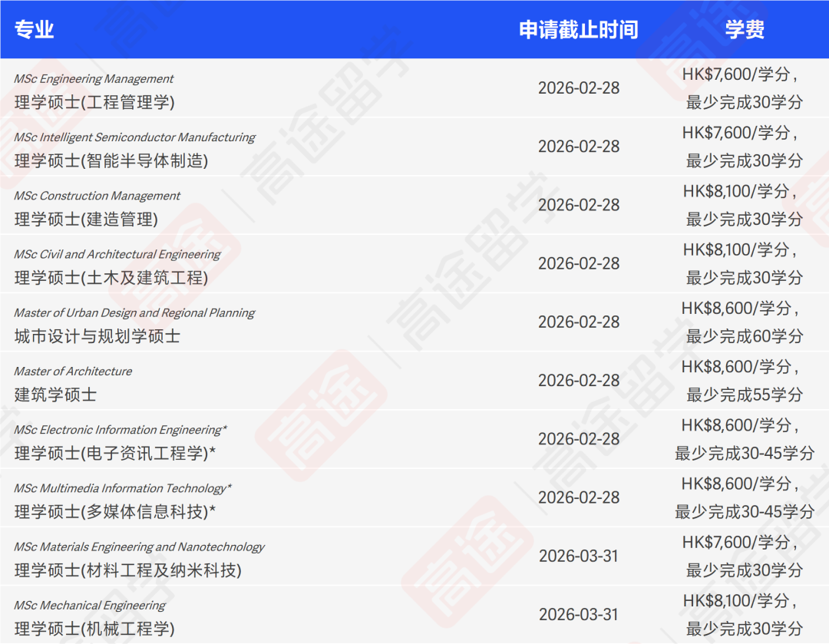Viewport: 829px width, 644px height.
Task: Click deadline for Intelligent Semiconductor Manufacturing row
Action: click(579, 147)
